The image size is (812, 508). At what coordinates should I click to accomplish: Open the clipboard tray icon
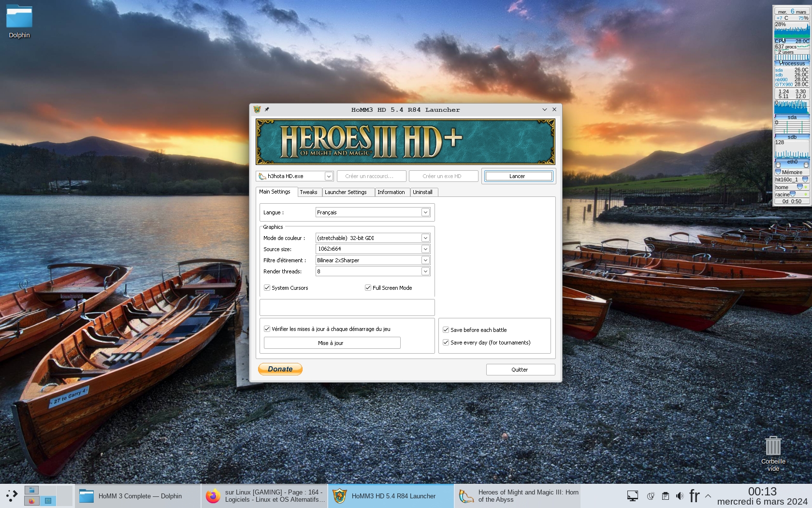click(x=666, y=496)
